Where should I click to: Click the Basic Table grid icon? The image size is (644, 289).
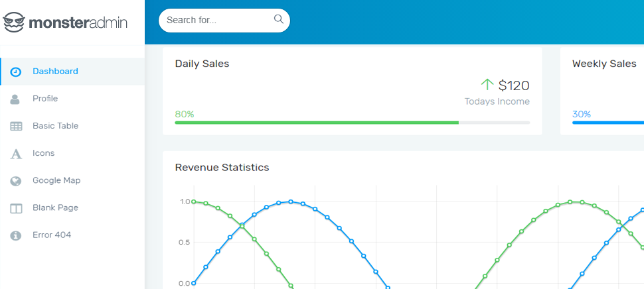point(16,126)
